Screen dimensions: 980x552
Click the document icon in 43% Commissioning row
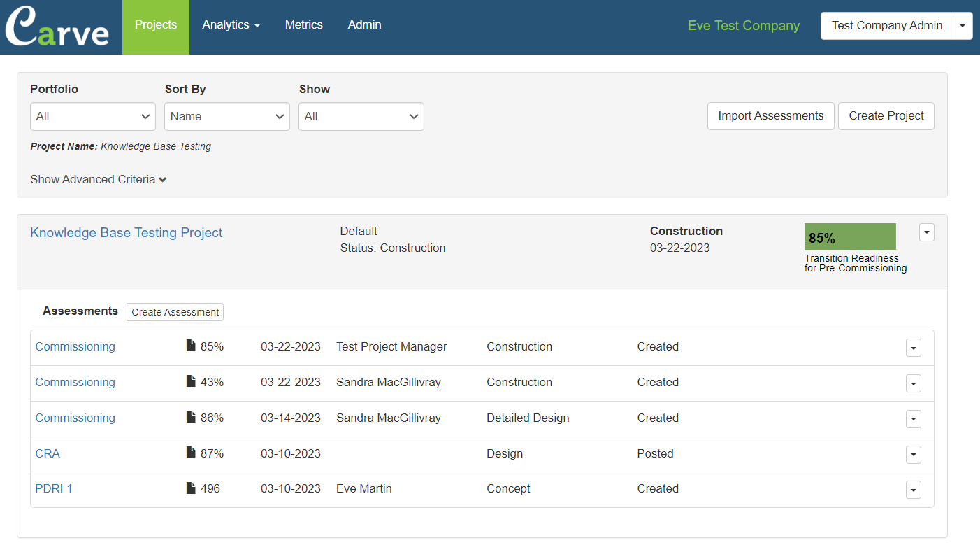coord(191,381)
